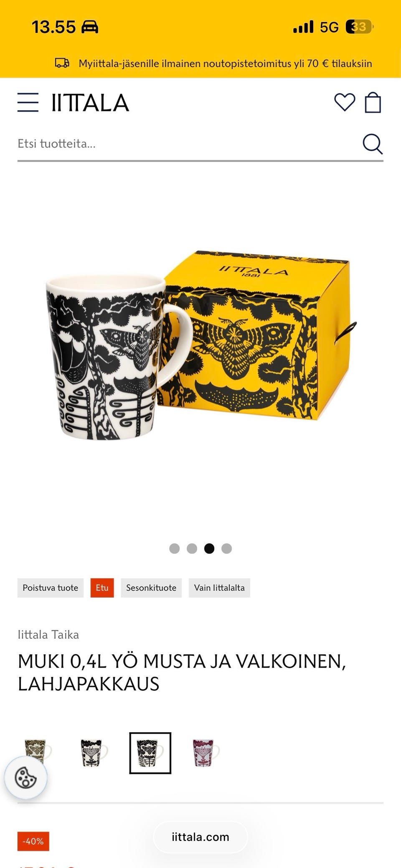This screenshot has width=401, height=868.
Task: Select the Etu red tag
Action: [x=102, y=588]
